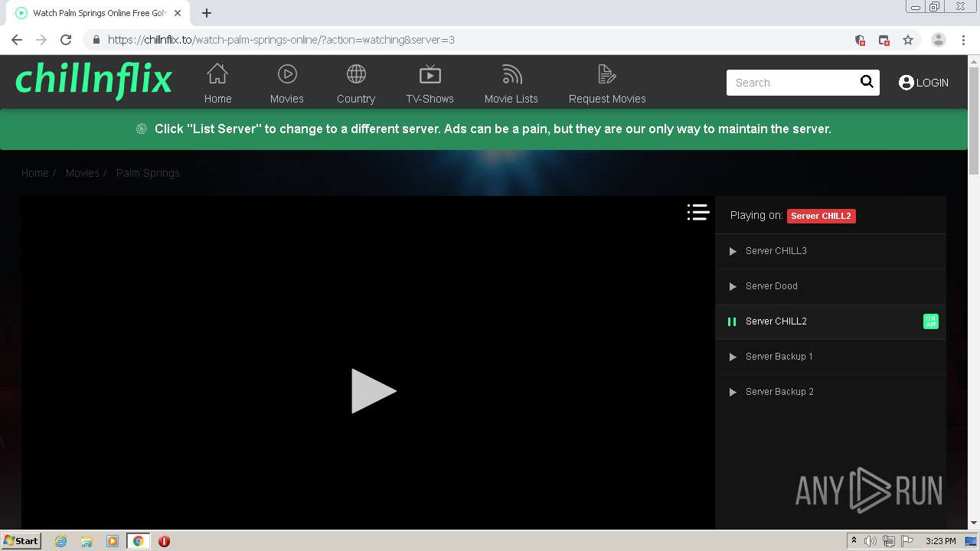
Task: Click the TV-Shows nav label
Action: [430, 99]
